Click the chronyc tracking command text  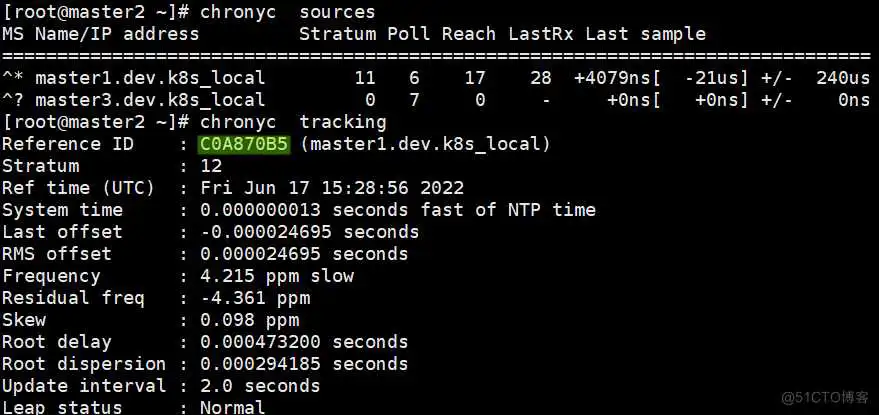click(x=293, y=122)
